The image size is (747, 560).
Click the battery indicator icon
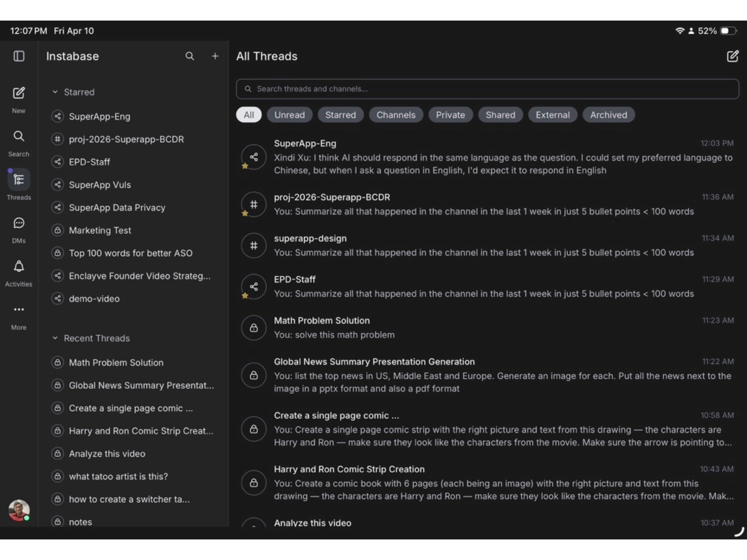[x=728, y=31]
